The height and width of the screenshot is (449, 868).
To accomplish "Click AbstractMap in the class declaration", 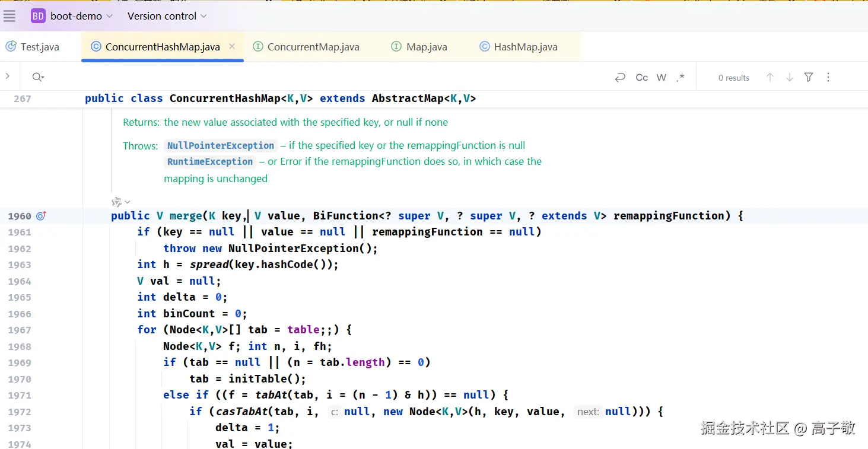I will pos(408,98).
